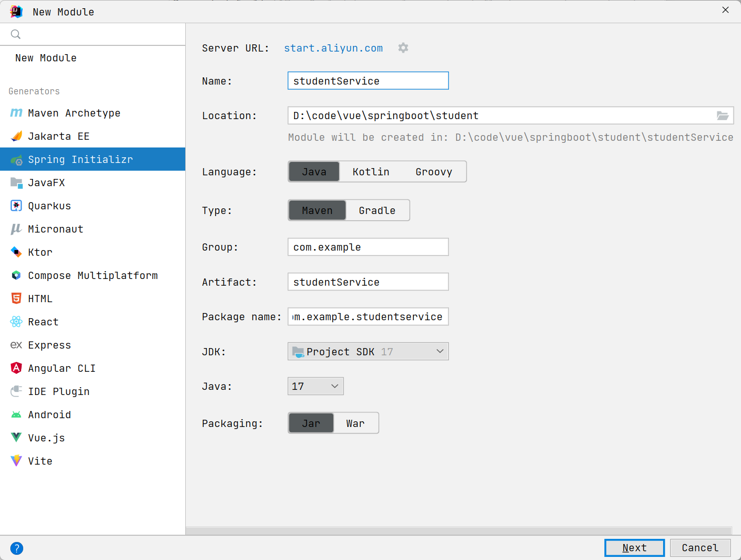The width and height of the screenshot is (741, 560).
Task: Browse for location with folder icon
Action: coord(723,116)
